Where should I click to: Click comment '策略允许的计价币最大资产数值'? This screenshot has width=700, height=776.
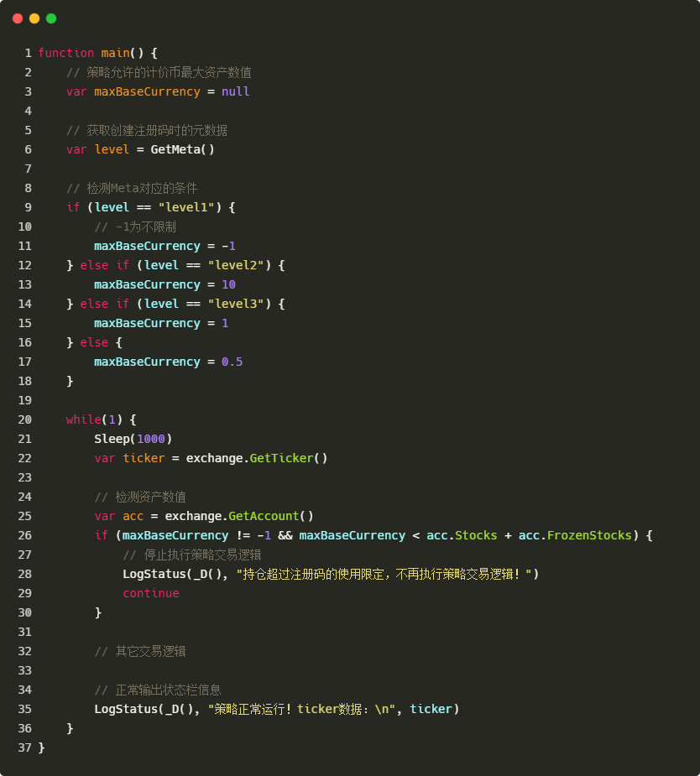point(169,72)
